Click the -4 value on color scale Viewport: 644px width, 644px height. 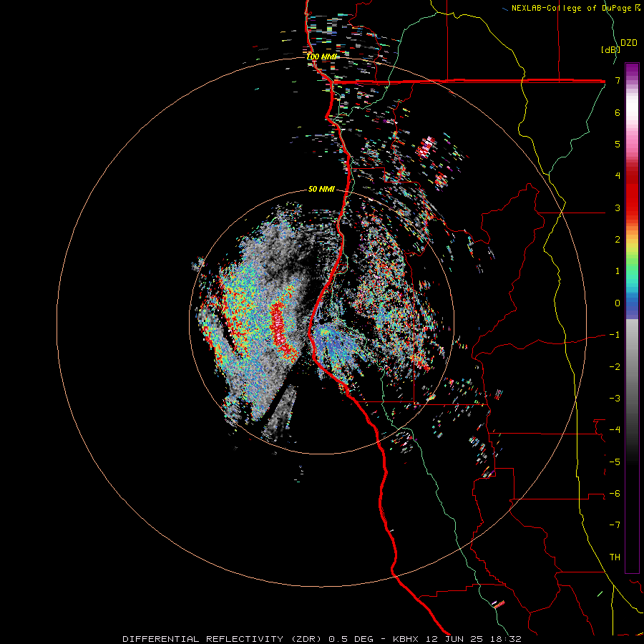[x=615, y=430]
